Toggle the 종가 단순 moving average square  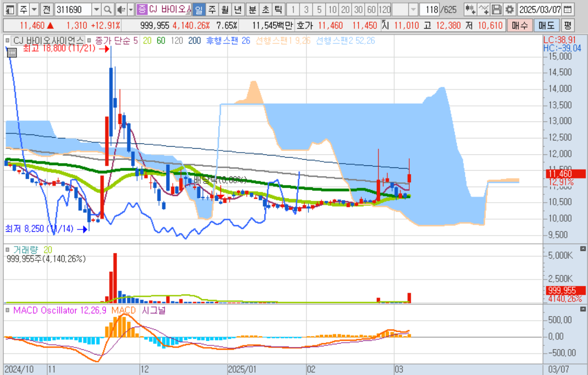(89, 40)
